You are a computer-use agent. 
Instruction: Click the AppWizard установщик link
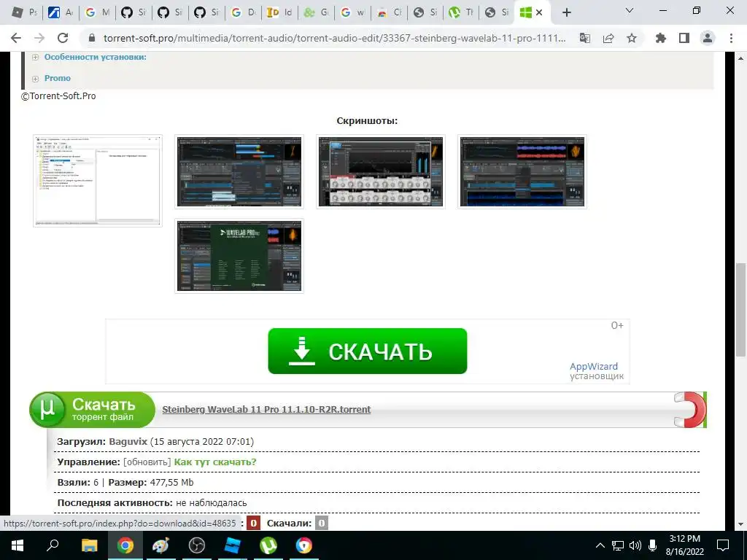[597, 371]
